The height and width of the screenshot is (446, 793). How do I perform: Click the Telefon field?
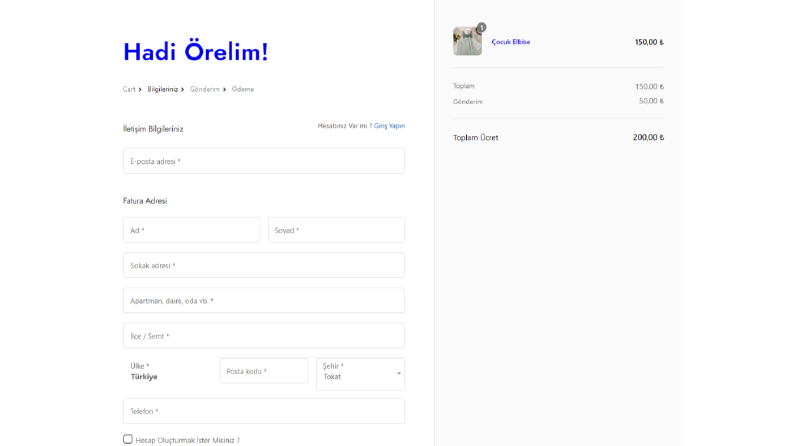[263, 411]
